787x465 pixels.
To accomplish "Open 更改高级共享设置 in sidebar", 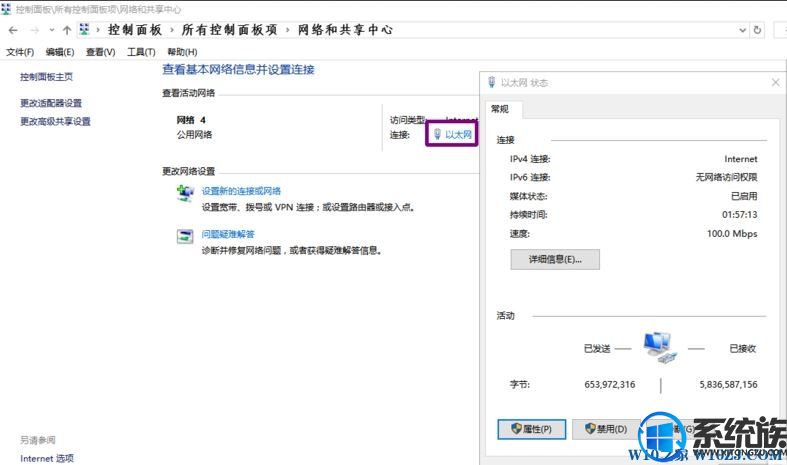I will (55, 121).
